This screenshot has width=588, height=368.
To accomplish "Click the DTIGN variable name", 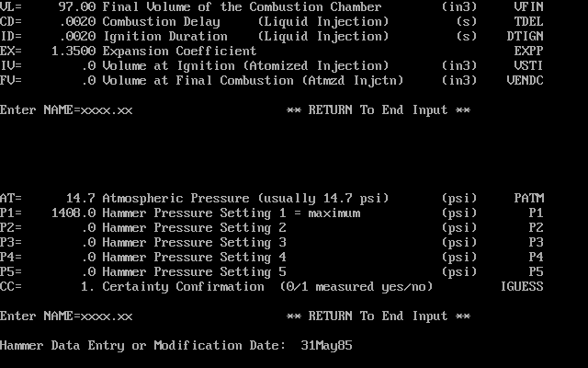I will [525, 36].
